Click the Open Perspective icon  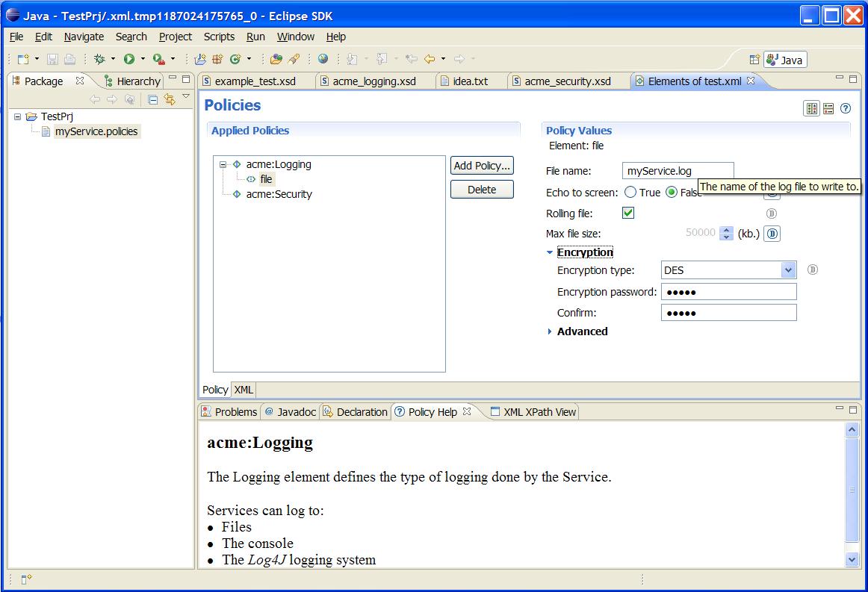(x=754, y=59)
